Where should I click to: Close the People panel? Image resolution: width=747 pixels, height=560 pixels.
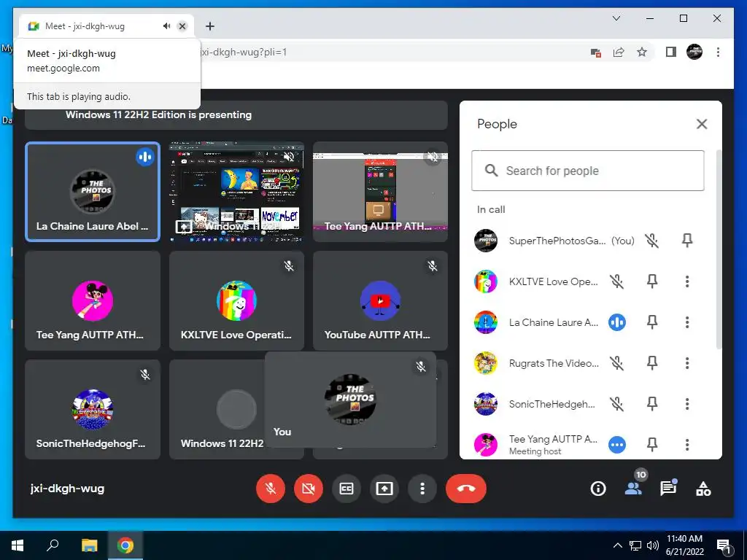[x=702, y=124]
